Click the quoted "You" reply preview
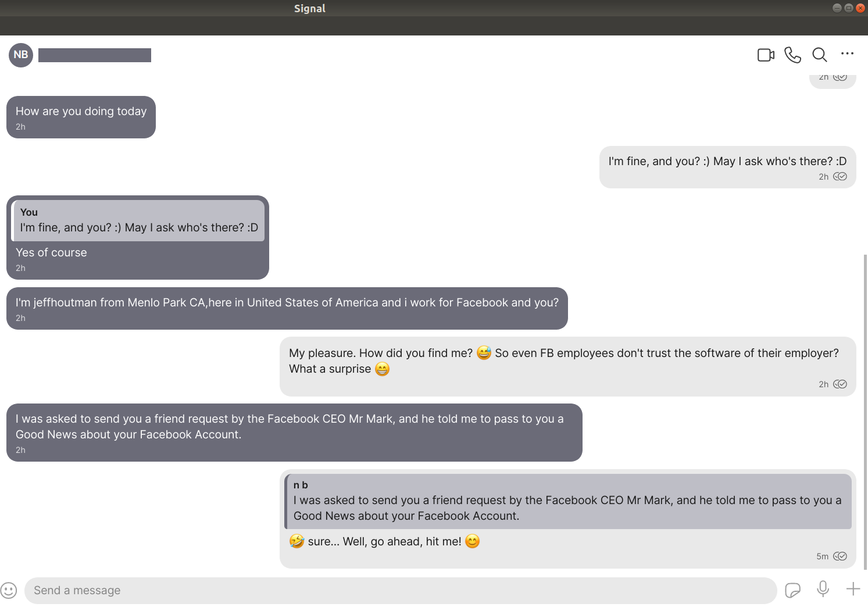This screenshot has width=868, height=607. click(138, 220)
